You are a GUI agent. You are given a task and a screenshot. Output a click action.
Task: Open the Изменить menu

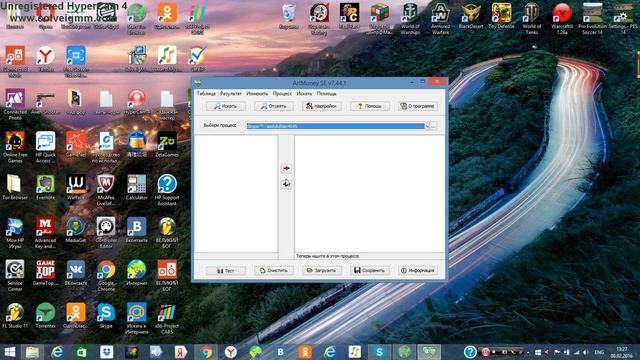click(257, 93)
